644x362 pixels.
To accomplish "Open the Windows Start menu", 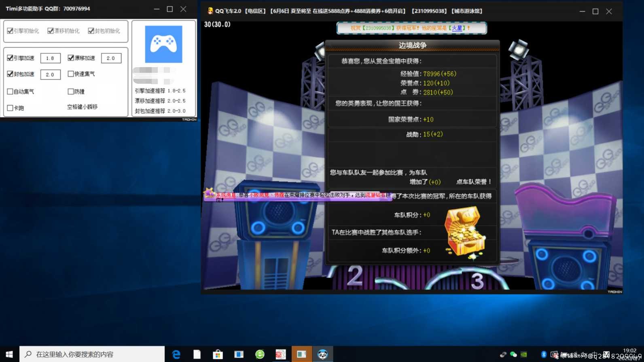I will [x=9, y=354].
